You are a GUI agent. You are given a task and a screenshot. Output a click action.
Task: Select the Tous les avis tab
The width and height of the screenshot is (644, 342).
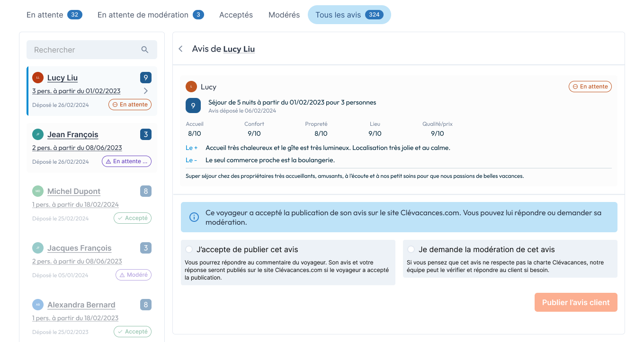coord(349,15)
